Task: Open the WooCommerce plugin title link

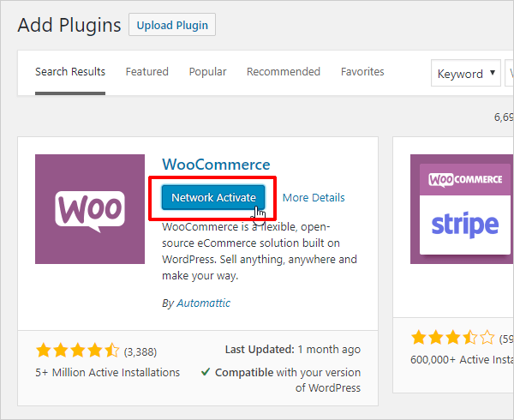Action: click(216, 164)
